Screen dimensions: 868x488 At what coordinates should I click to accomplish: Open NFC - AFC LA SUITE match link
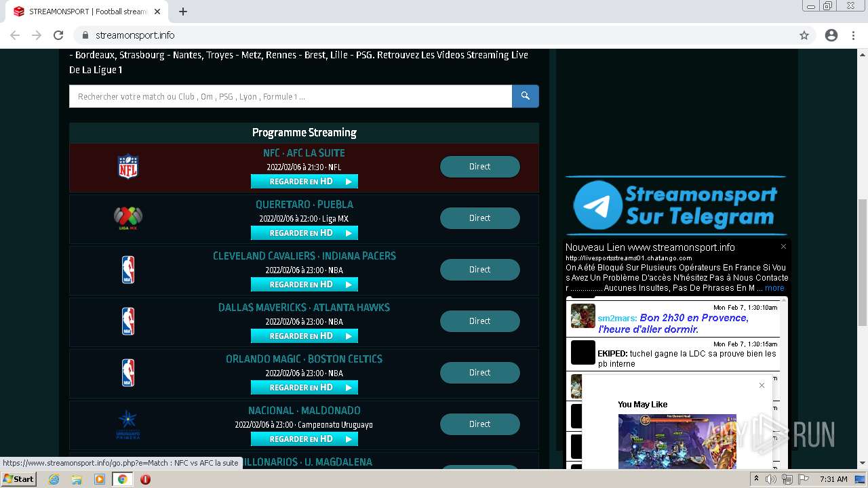tap(304, 153)
